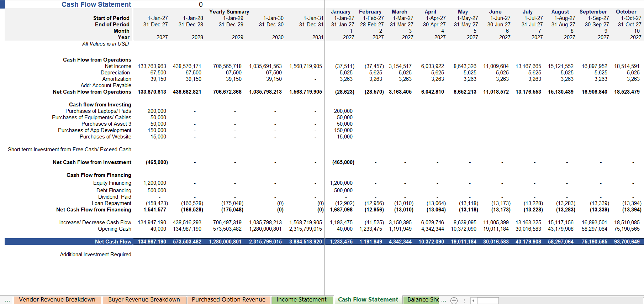This screenshot has width=644, height=304.
Task: Open the Income Statement sheet tab
Action: coord(302,300)
